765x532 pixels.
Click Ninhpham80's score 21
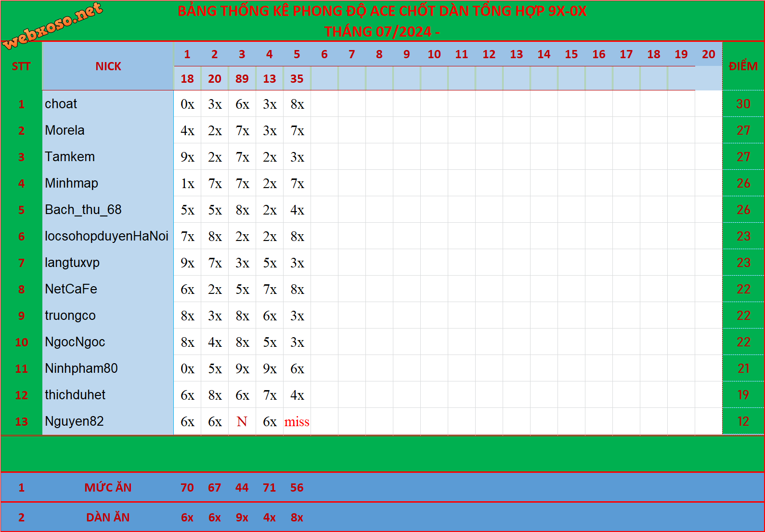[x=743, y=368]
